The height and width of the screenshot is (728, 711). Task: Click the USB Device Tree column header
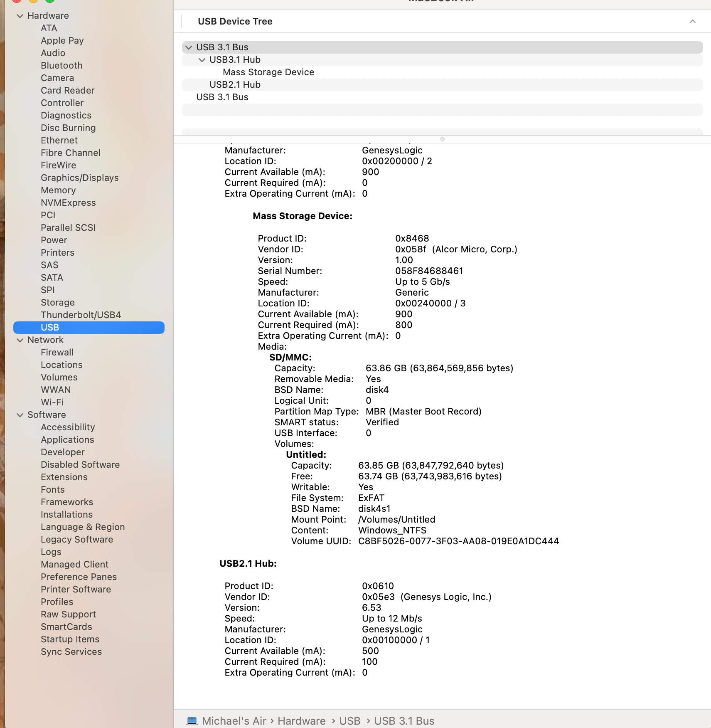(235, 21)
